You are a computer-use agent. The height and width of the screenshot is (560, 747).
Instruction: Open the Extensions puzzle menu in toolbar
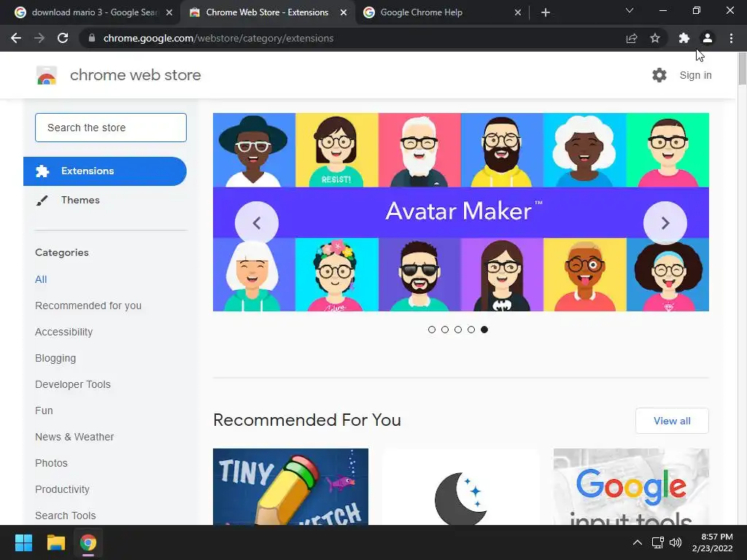(684, 38)
